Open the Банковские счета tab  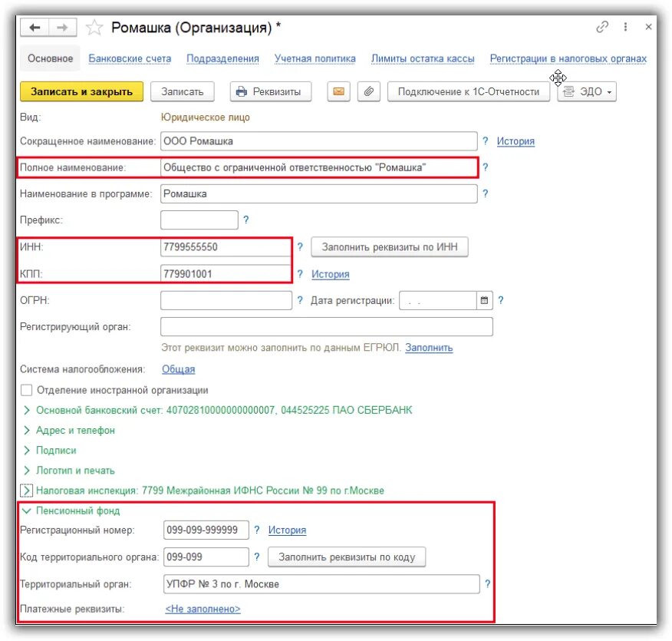pos(130,58)
